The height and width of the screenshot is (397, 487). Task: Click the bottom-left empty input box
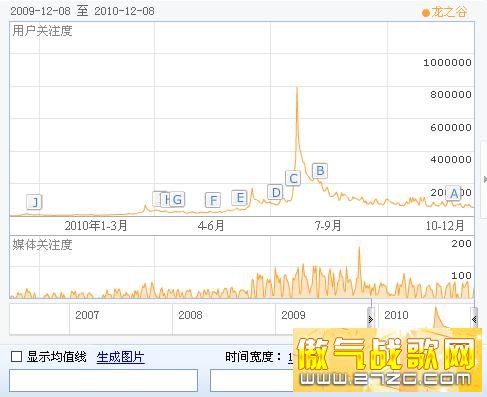103,380
